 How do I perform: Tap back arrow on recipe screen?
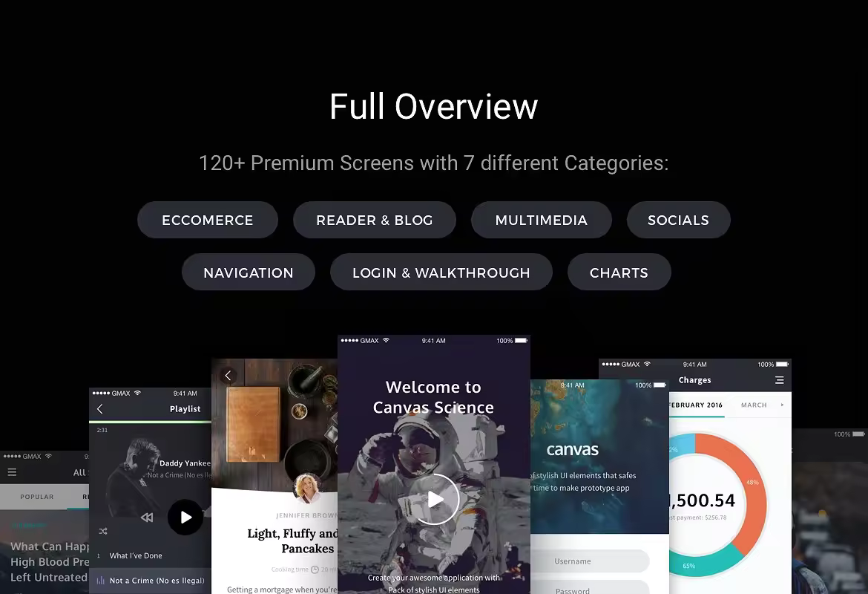pyautogui.click(x=228, y=376)
